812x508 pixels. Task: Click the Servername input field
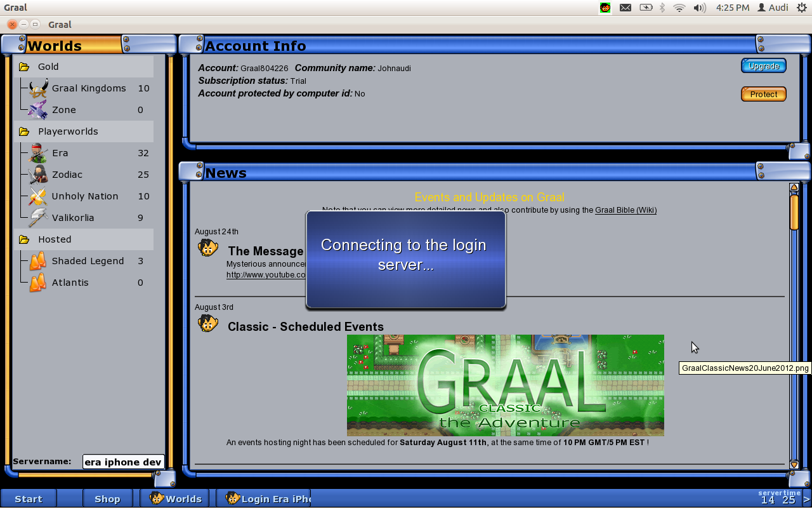coord(123,462)
